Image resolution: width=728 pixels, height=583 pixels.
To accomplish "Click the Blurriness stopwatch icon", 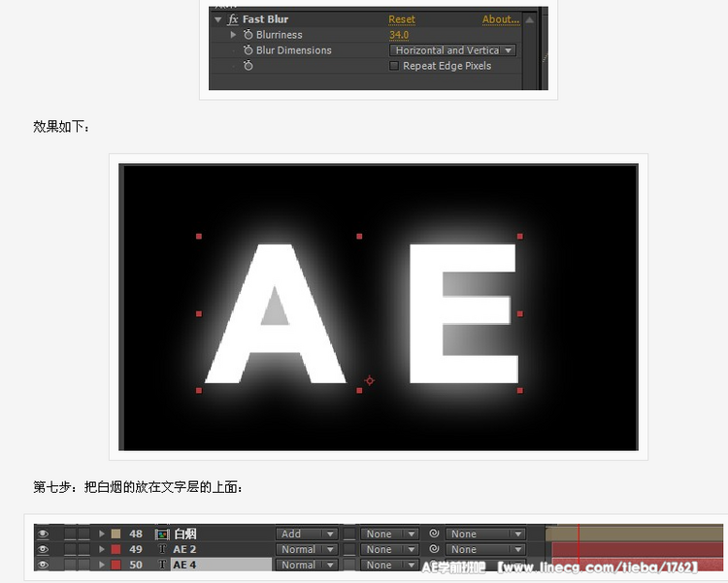I will click(248, 35).
